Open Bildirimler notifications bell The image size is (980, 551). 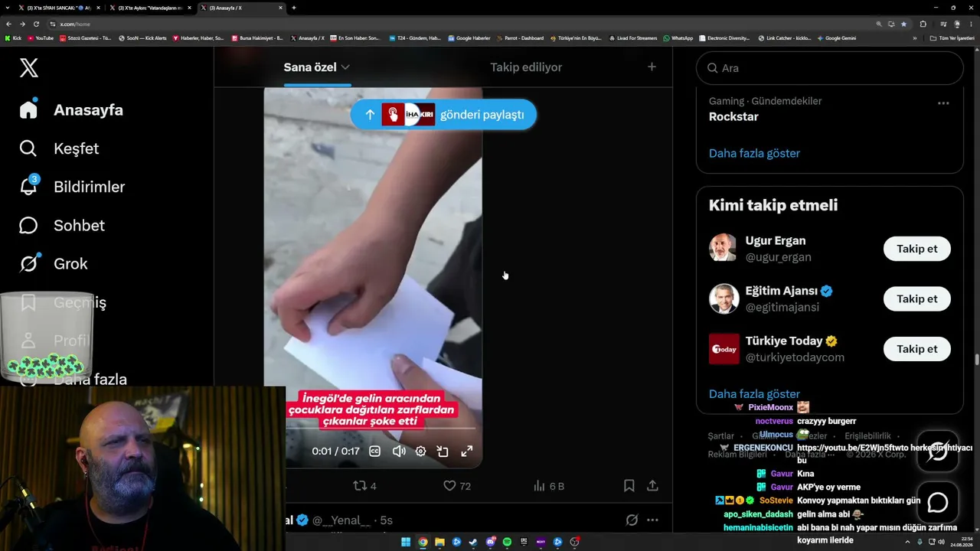tap(72, 187)
